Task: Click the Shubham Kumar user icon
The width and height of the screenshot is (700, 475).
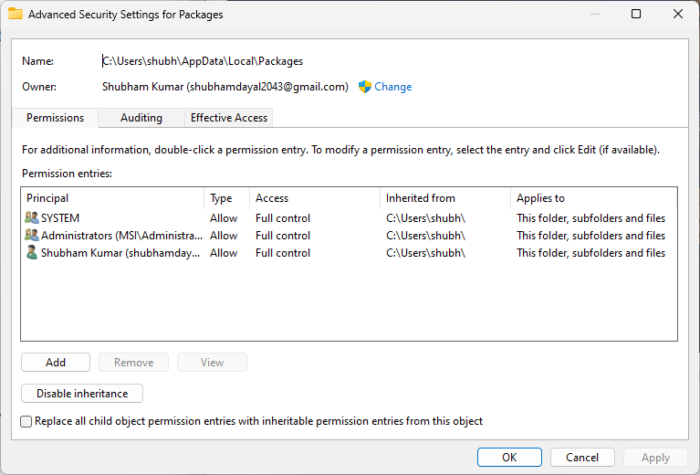Action: [32, 253]
